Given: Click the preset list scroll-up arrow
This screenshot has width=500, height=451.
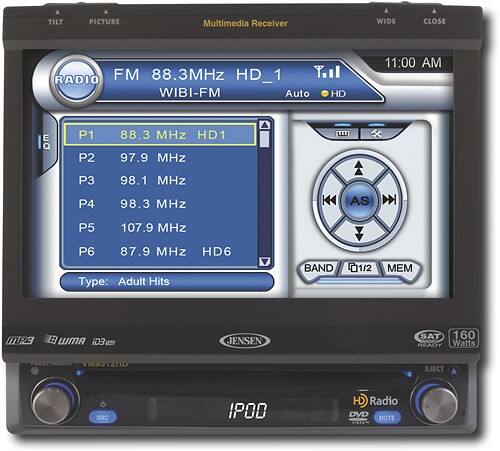Looking at the screenshot, I should pos(265,125).
